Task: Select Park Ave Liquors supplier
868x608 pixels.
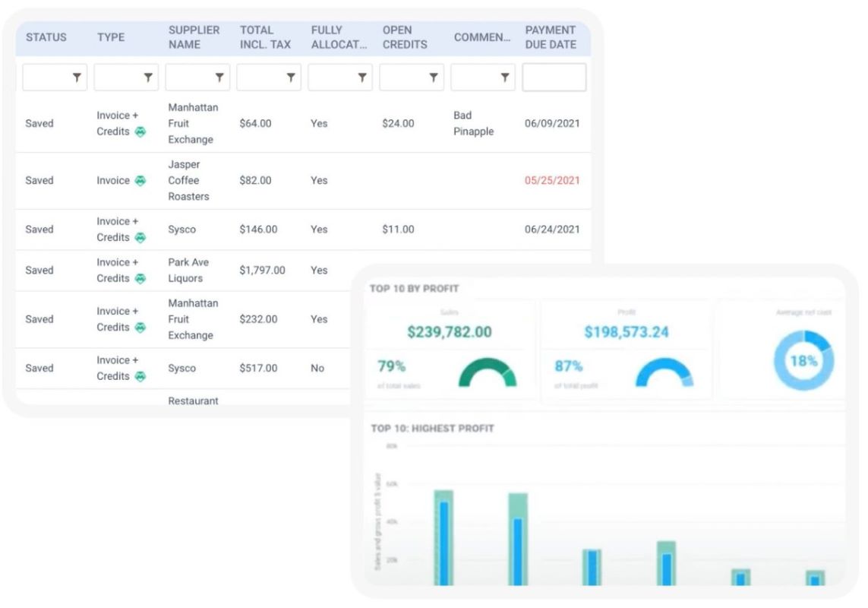Action: (188, 271)
